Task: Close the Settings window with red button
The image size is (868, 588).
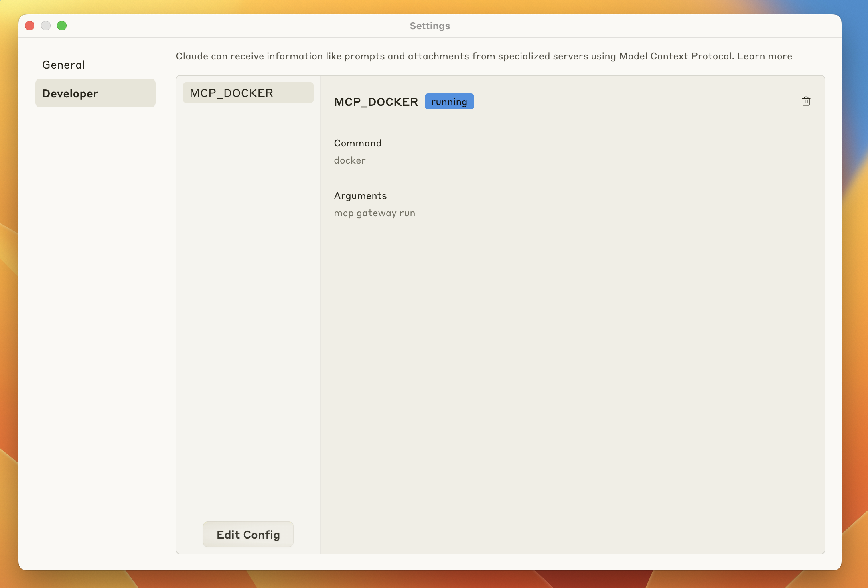Action: [x=30, y=26]
